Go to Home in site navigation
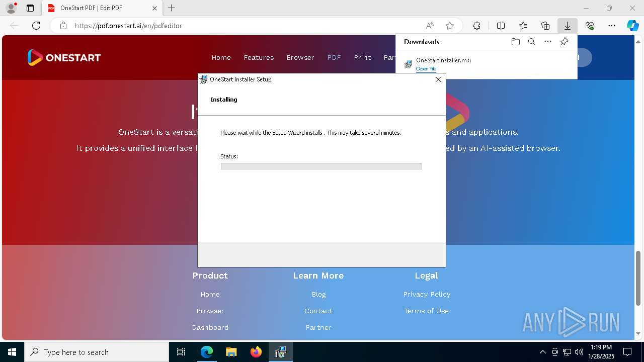 coord(221,57)
